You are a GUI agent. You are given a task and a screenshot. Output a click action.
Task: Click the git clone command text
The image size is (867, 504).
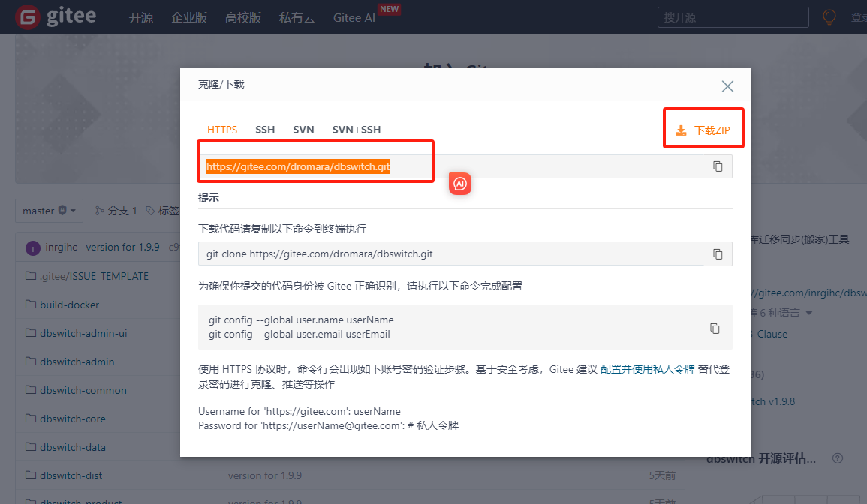pos(319,253)
